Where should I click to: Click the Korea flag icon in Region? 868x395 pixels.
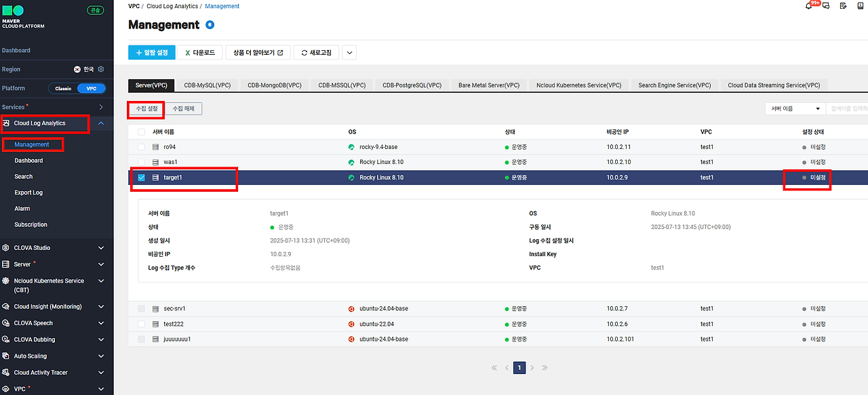[x=77, y=69]
